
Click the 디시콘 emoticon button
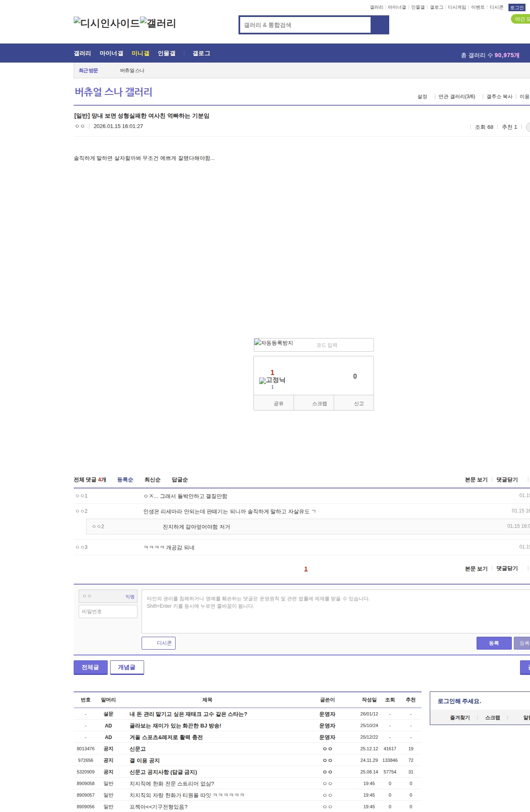[159, 643]
